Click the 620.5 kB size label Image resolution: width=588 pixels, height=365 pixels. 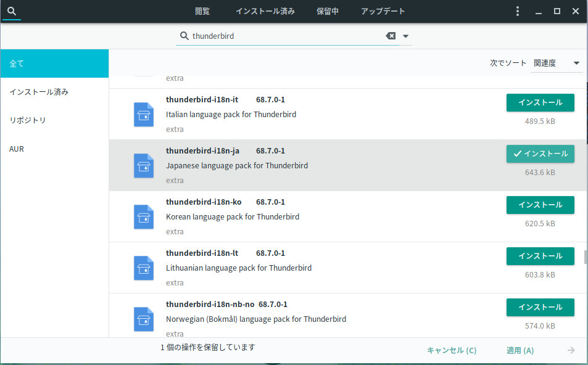[540, 224]
